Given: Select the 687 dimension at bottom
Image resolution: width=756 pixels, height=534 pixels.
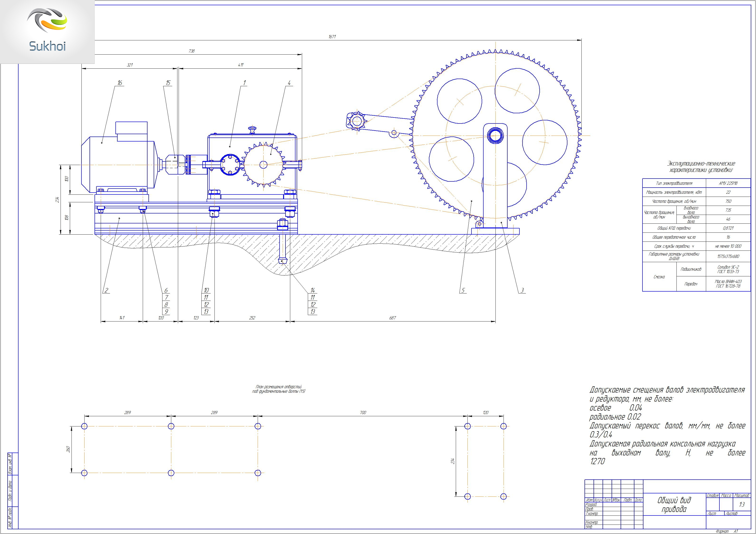Looking at the screenshot, I should coord(392,318).
